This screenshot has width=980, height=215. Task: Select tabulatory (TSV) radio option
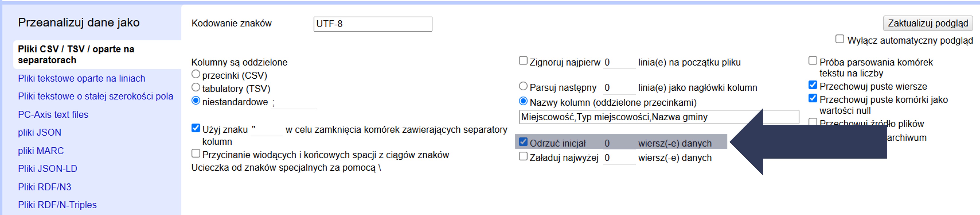pos(196,88)
